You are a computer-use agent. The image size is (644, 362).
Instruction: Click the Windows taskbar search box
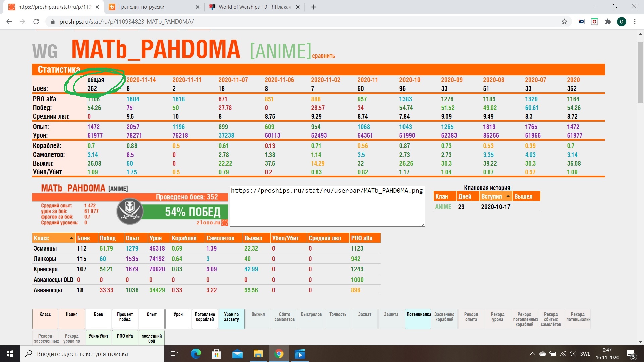point(92,354)
